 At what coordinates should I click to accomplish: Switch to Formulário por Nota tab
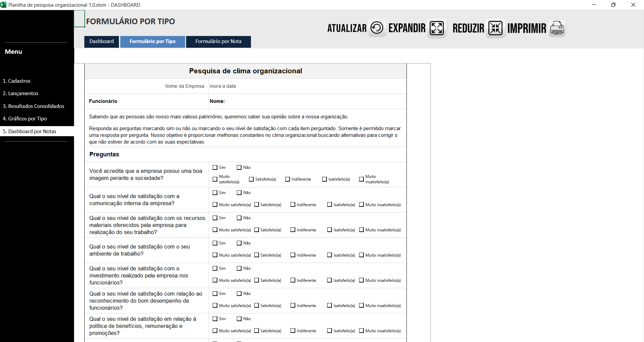point(218,41)
